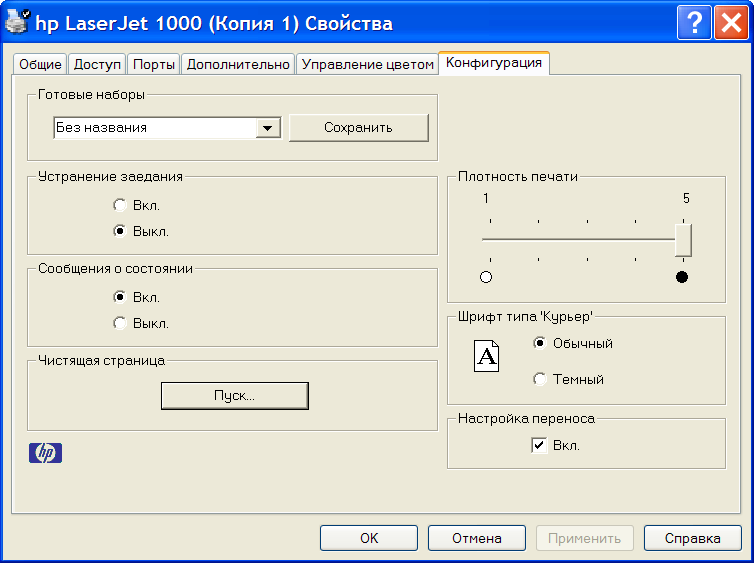Click the dark density black circle icon
Image resolution: width=754 pixels, height=563 pixels.
coord(682,277)
